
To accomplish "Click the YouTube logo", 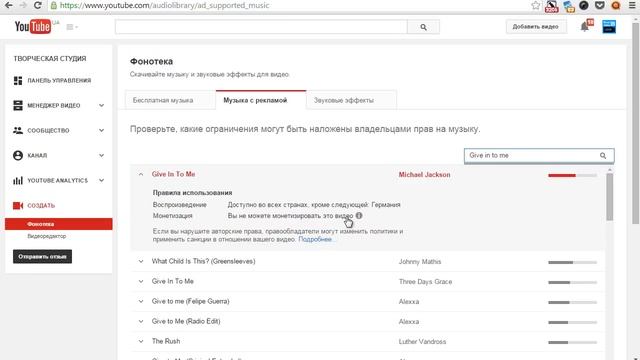I will tap(33, 27).
